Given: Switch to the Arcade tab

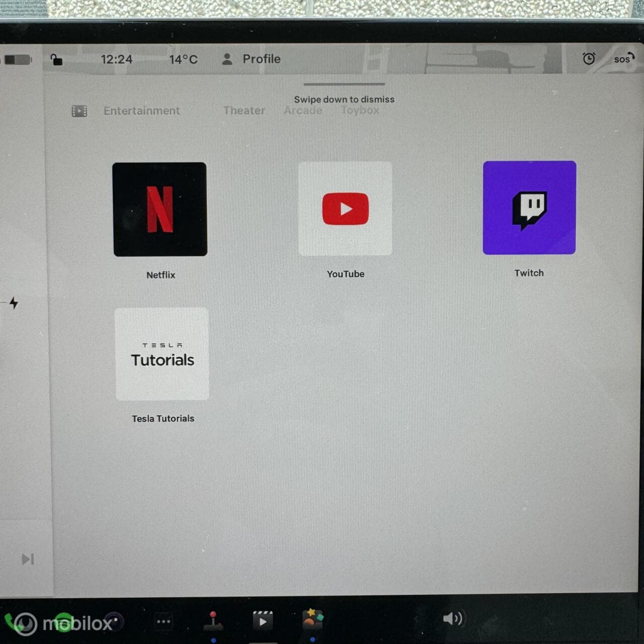Looking at the screenshot, I should coord(303,110).
